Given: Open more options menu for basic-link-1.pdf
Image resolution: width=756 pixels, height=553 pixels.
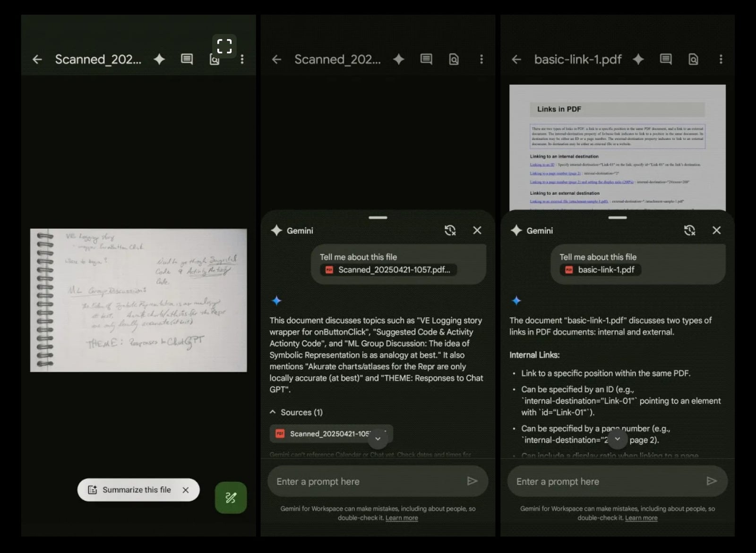Looking at the screenshot, I should click(x=721, y=60).
